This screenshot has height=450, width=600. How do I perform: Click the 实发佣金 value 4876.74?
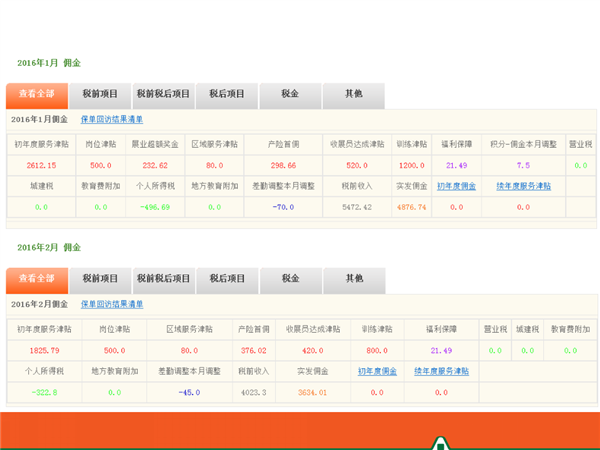[x=411, y=207]
